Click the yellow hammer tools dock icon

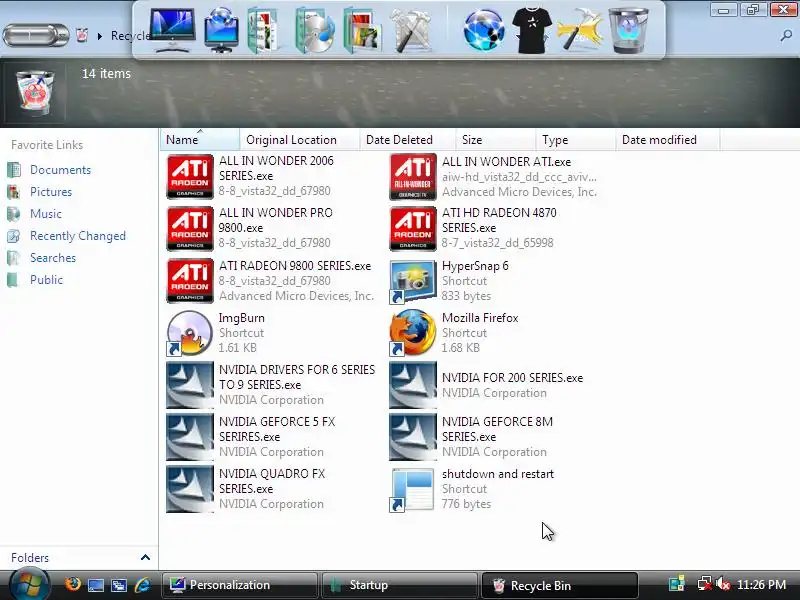[580, 31]
